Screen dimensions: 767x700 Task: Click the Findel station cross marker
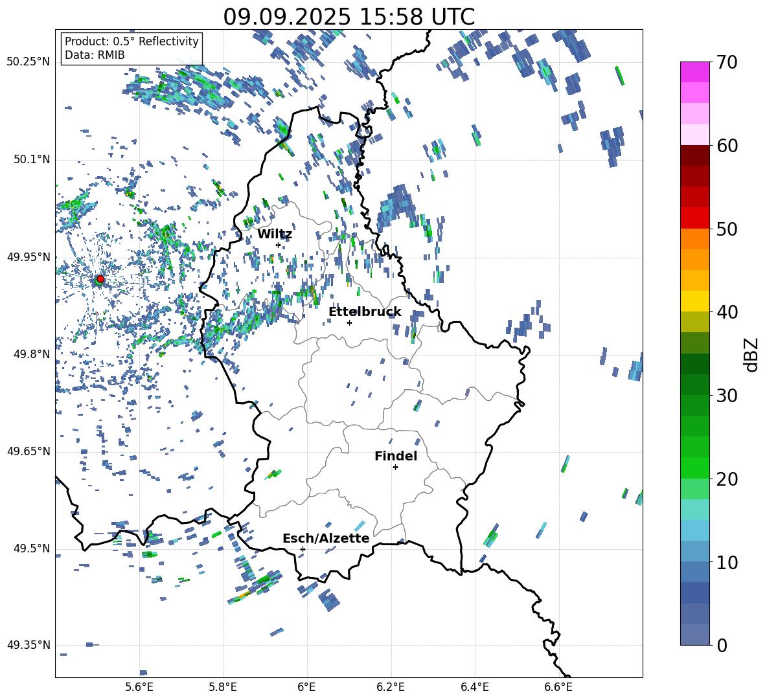coord(395,468)
